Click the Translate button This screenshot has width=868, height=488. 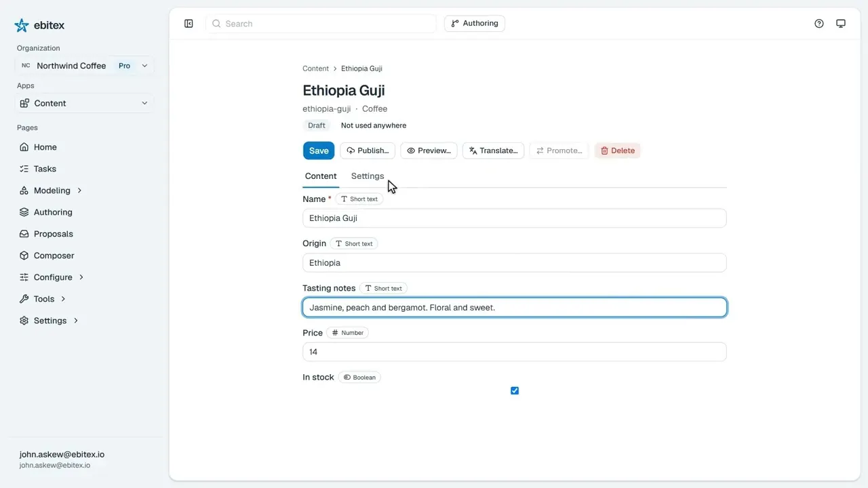[x=494, y=150]
